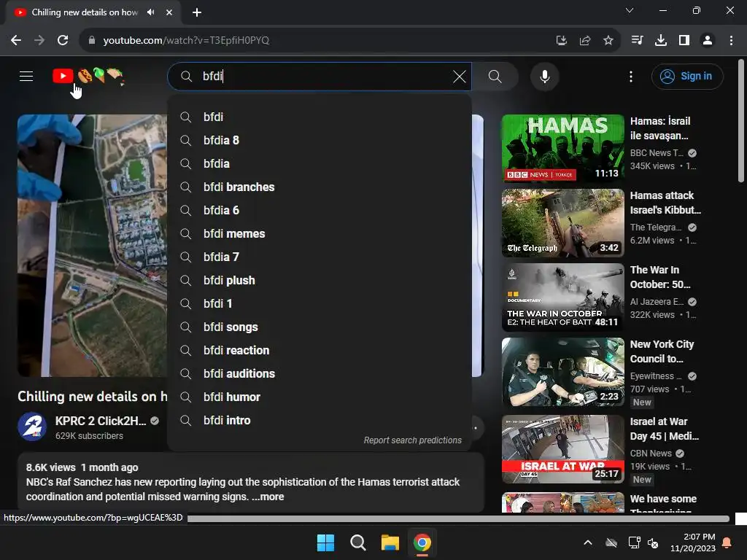
Task: Pick the 'bfdi auditions' suggestion
Action: [x=320, y=374]
